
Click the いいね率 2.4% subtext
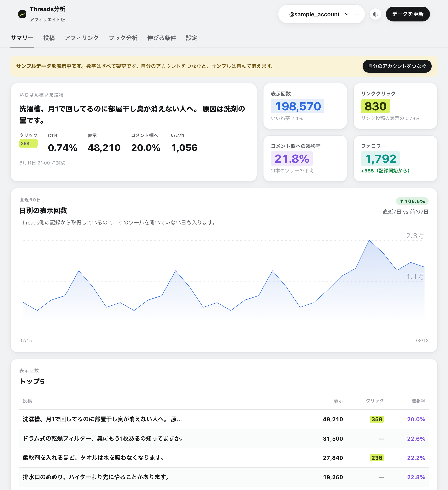(287, 118)
